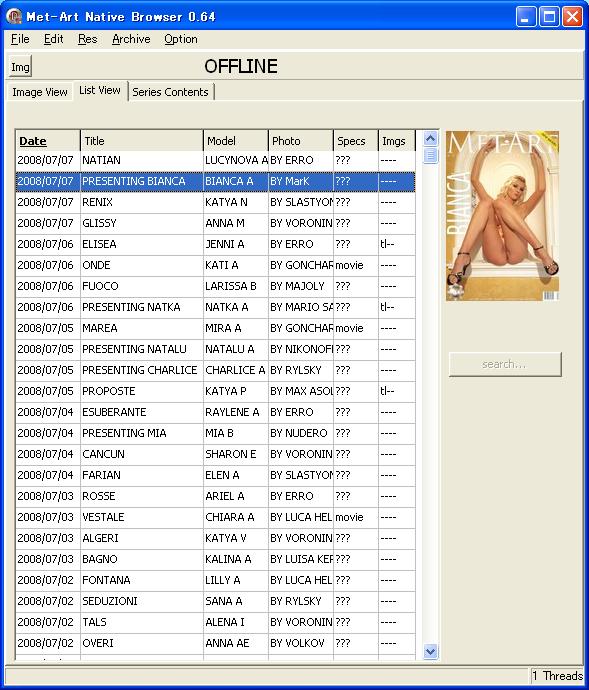Open the Res menu
The height and width of the screenshot is (690, 589).
point(88,39)
